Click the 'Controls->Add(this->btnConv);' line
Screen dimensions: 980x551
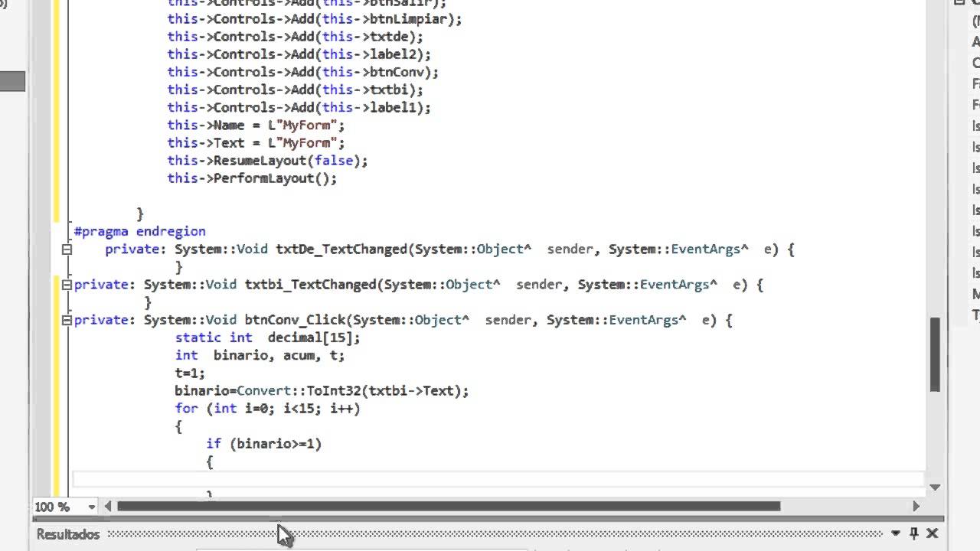(x=302, y=72)
